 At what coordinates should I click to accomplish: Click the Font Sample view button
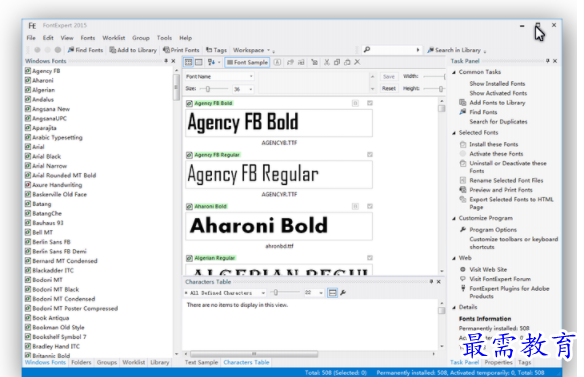pos(247,62)
